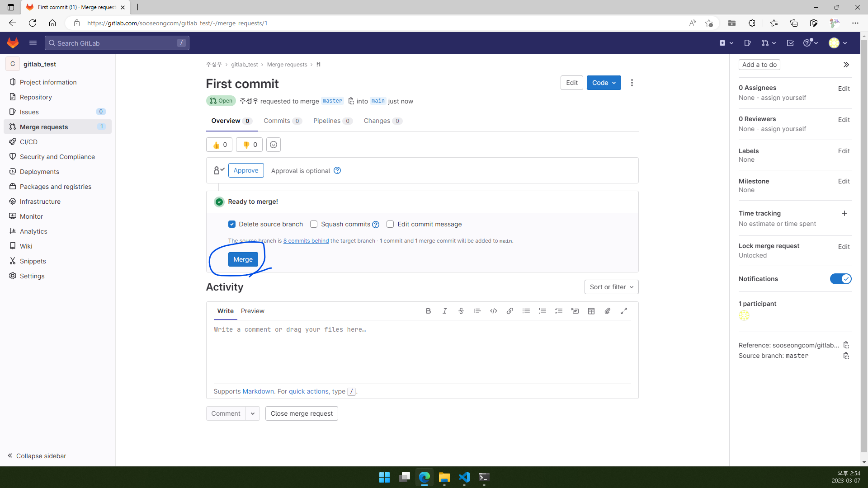Click the bold formatting icon

(428, 311)
